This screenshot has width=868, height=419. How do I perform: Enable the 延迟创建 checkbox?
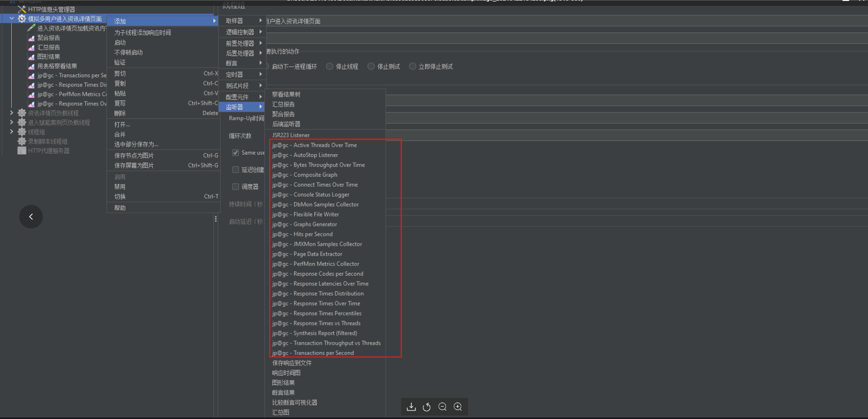tap(235, 170)
